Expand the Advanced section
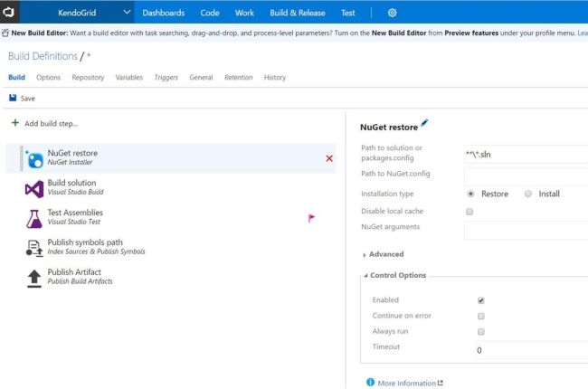The image size is (588, 389). tap(384, 254)
